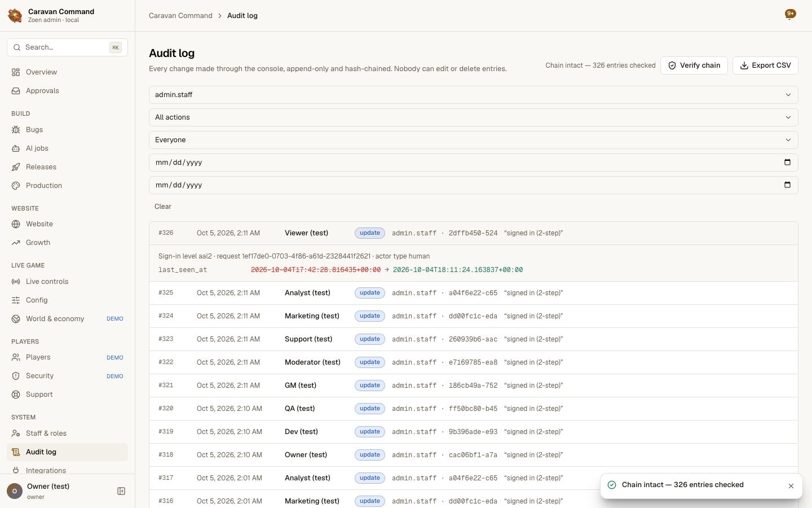The width and height of the screenshot is (812, 508).
Task: Expand audit entry #322 Moderator (test)
Action: tap(474, 362)
